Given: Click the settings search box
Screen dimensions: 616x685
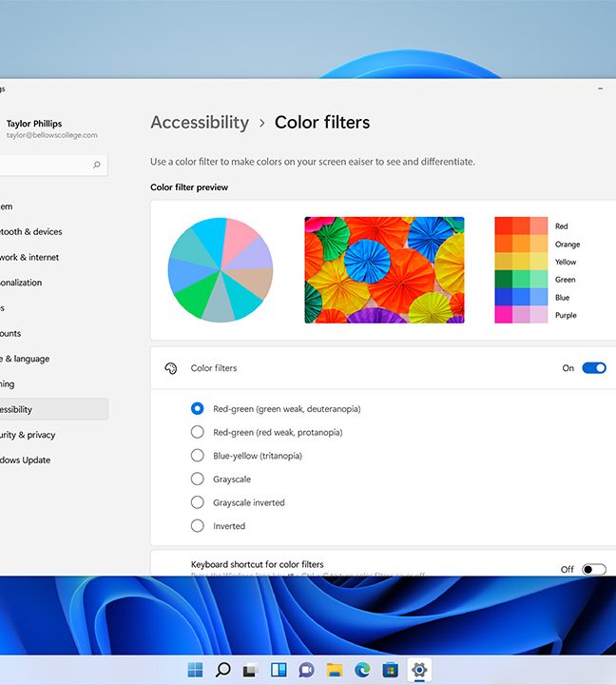Looking at the screenshot, I should [x=53, y=165].
